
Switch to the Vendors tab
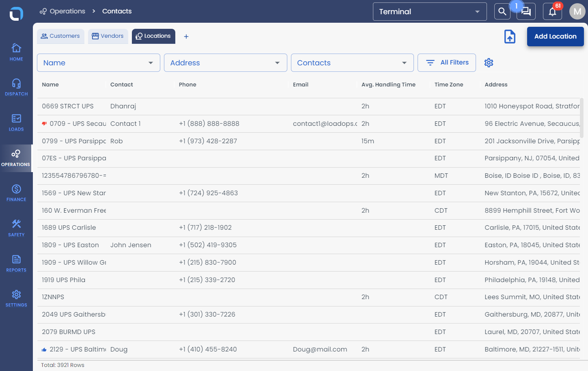click(x=108, y=36)
